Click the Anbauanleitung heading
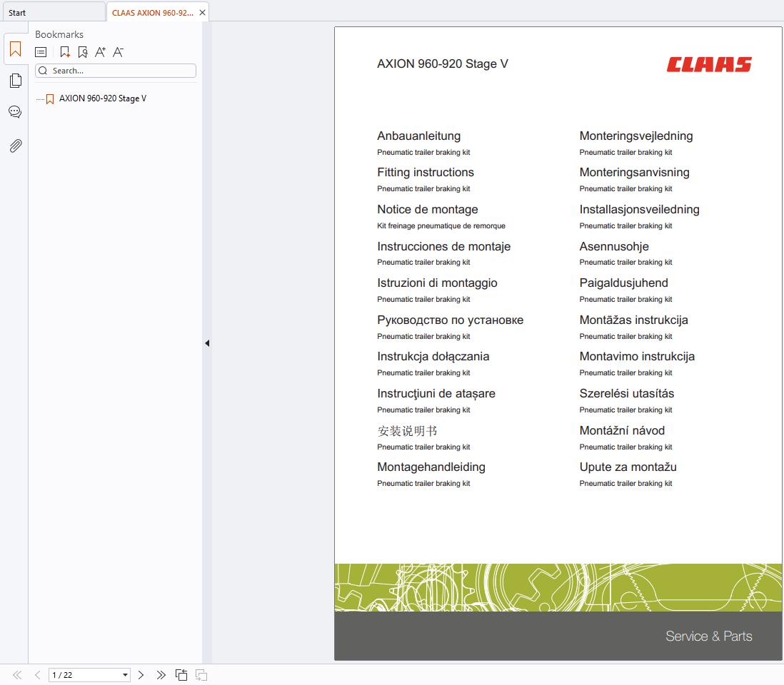 pyautogui.click(x=419, y=136)
